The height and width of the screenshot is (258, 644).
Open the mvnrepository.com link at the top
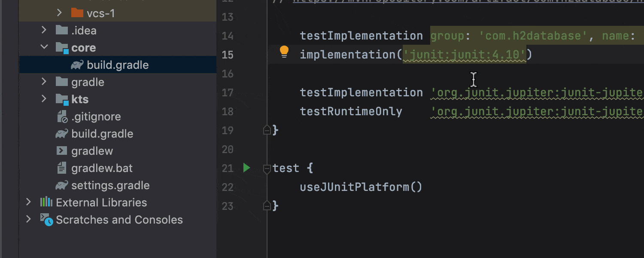(386, 2)
